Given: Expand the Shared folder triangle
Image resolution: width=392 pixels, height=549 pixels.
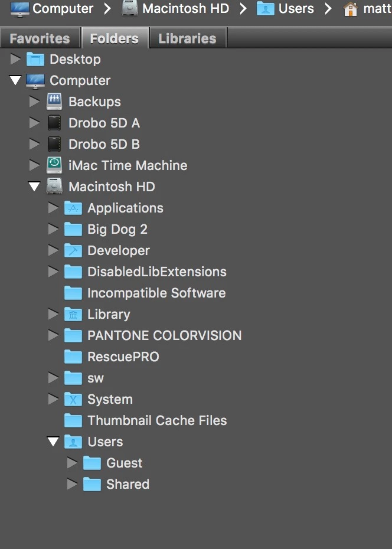Looking at the screenshot, I should [x=72, y=484].
